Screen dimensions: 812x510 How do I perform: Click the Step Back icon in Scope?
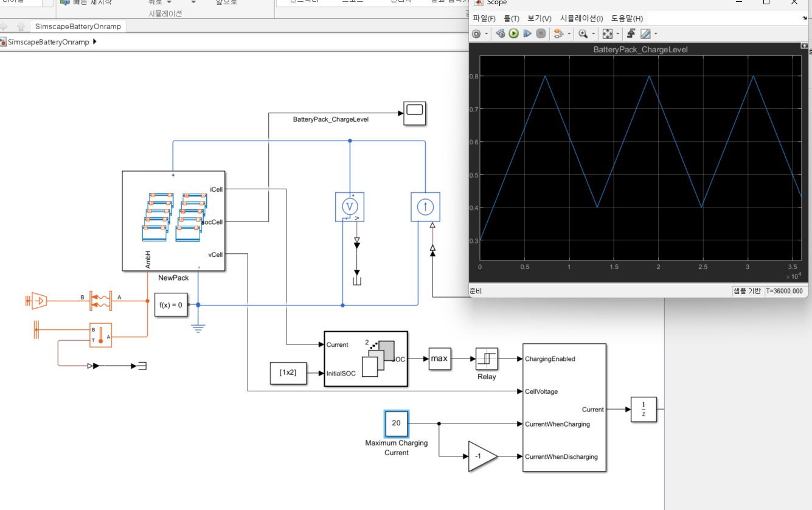point(501,33)
